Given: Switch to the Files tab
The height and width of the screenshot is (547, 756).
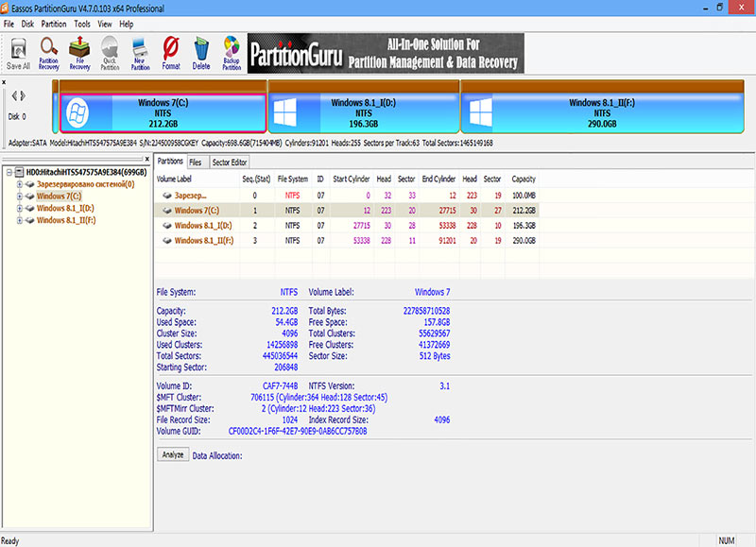Looking at the screenshot, I should coord(196,162).
